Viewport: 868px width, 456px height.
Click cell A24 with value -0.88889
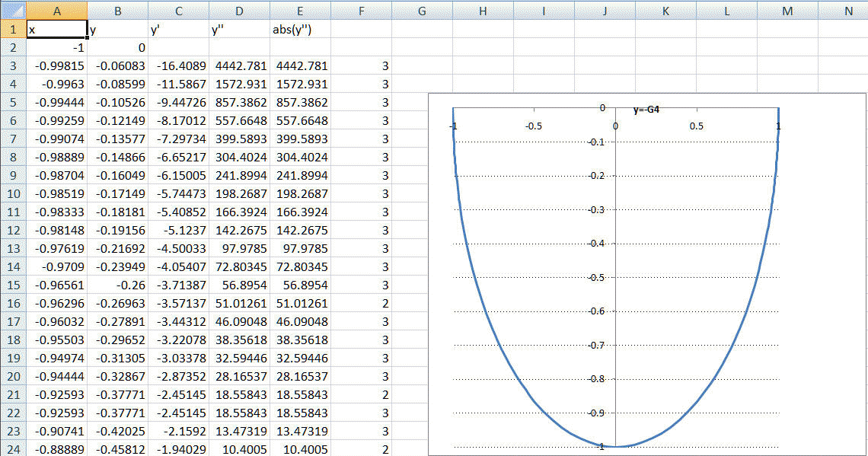tap(56, 449)
